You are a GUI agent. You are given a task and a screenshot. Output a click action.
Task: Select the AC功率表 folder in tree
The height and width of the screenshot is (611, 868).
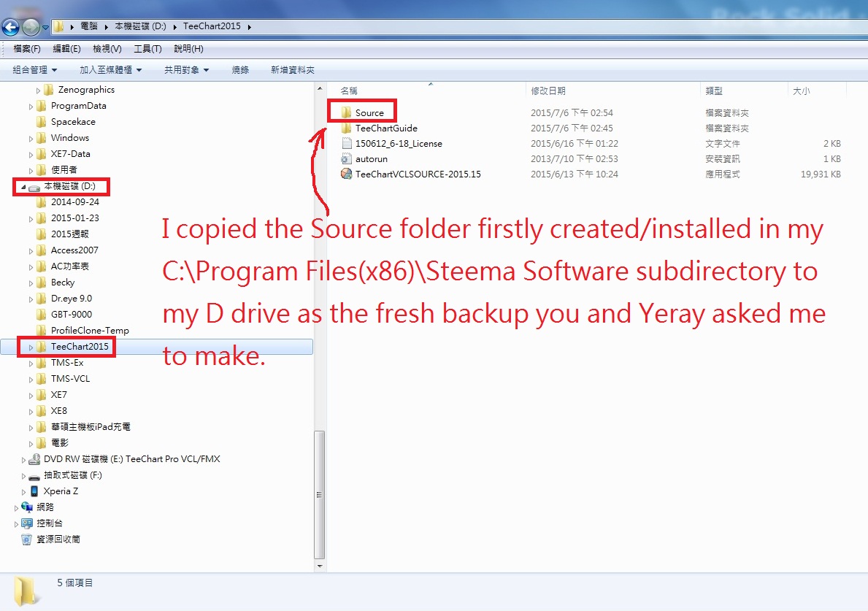[x=70, y=266]
